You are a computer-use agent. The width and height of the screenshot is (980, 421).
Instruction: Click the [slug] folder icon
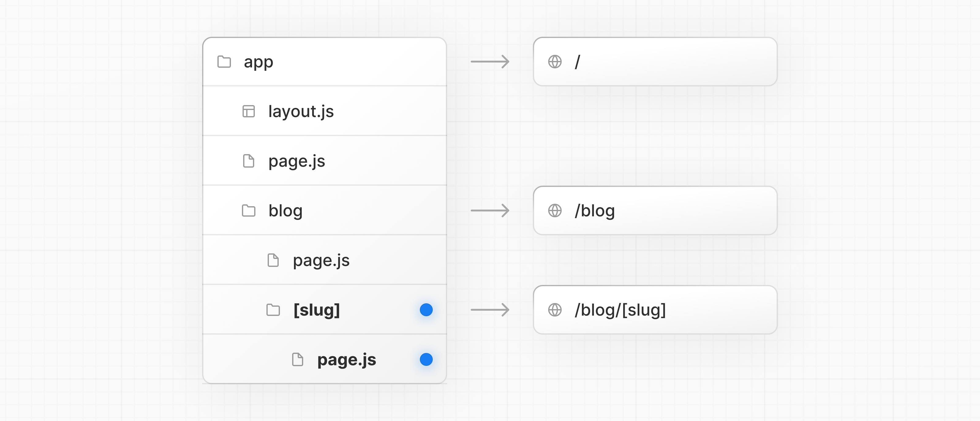(x=273, y=310)
